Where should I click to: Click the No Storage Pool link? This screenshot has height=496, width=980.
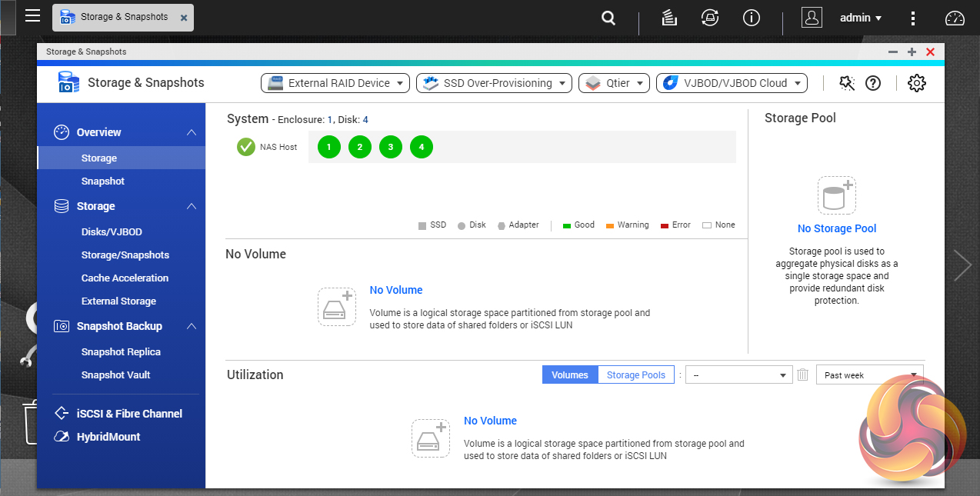tap(837, 228)
